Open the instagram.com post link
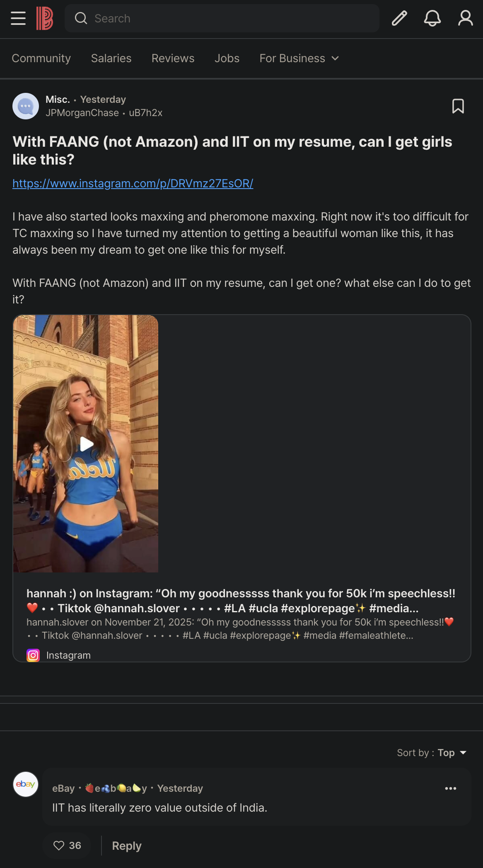Image resolution: width=483 pixels, height=868 pixels. 133,183
